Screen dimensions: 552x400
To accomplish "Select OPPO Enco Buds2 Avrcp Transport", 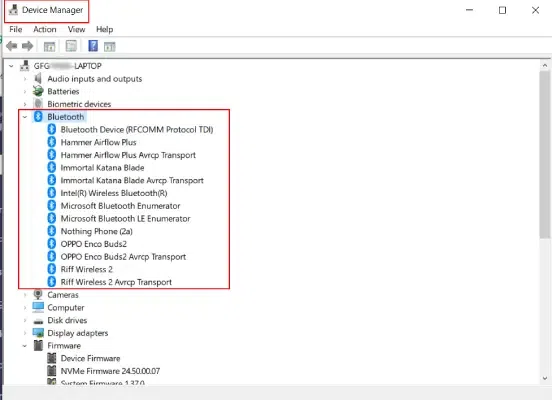I will [x=123, y=257].
